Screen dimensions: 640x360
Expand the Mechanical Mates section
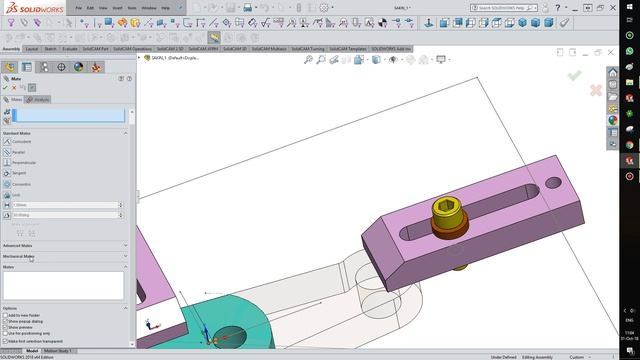pyautogui.click(x=125, y=256)
